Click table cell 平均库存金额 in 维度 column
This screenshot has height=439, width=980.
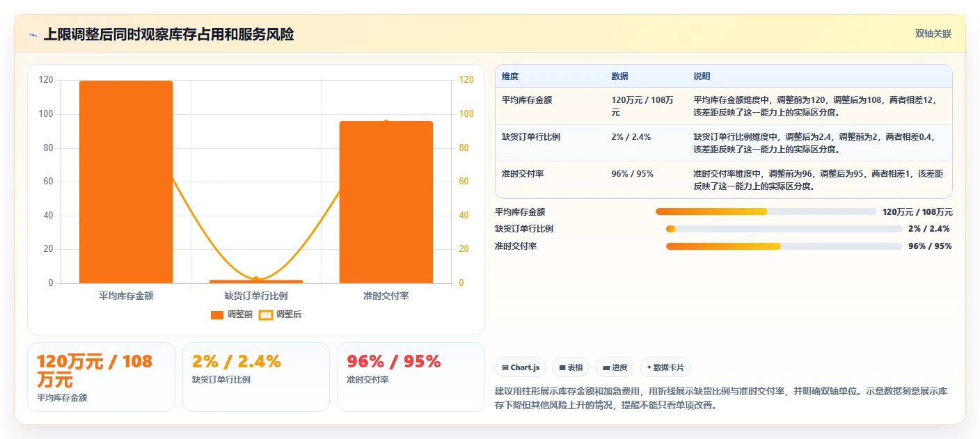527,100
